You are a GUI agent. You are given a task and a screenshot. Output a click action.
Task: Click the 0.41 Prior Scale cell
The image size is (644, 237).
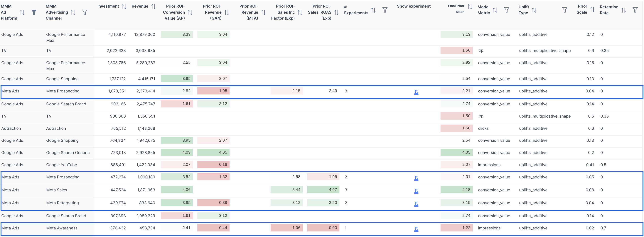pyautogui.click(x=590, y=165)
